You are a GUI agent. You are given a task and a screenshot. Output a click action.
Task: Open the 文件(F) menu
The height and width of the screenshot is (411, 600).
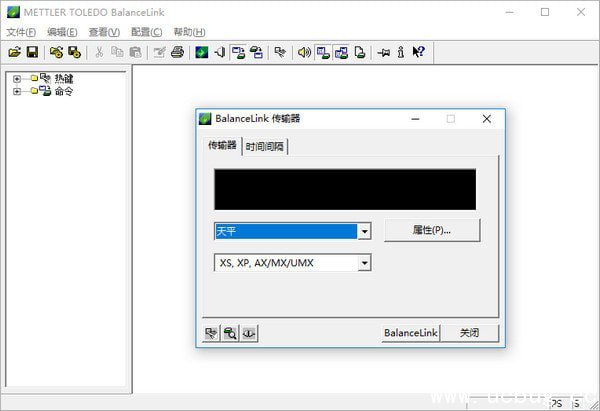(21, 31)
